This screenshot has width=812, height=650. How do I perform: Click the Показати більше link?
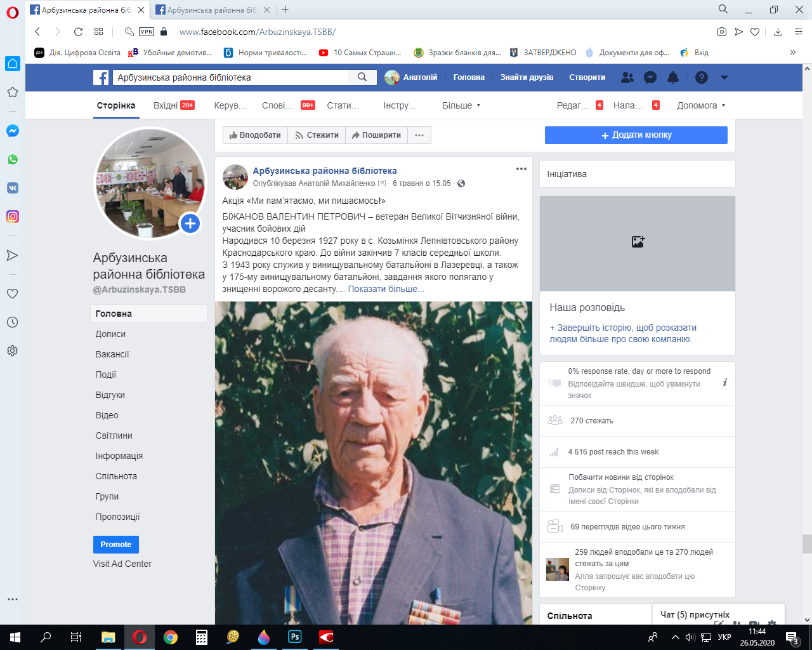386,289
